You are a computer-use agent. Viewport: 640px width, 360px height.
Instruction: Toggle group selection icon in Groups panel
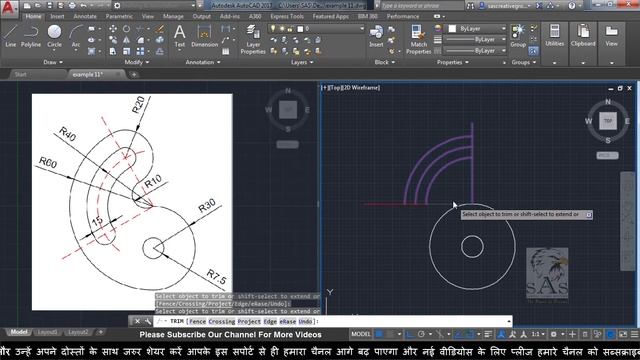533,51
